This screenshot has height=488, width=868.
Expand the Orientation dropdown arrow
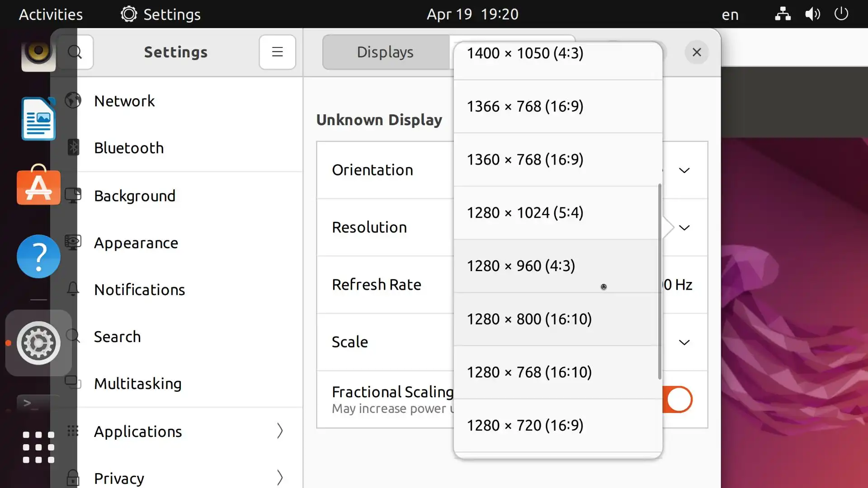[684, 170]
